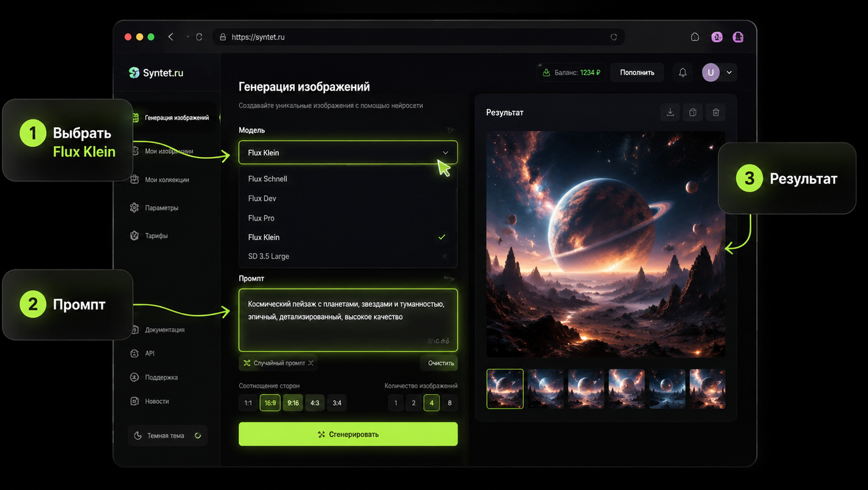868x490 pixels.
Task: Click the Баланс: 1234 ₽ indicator
Action: 571,73
